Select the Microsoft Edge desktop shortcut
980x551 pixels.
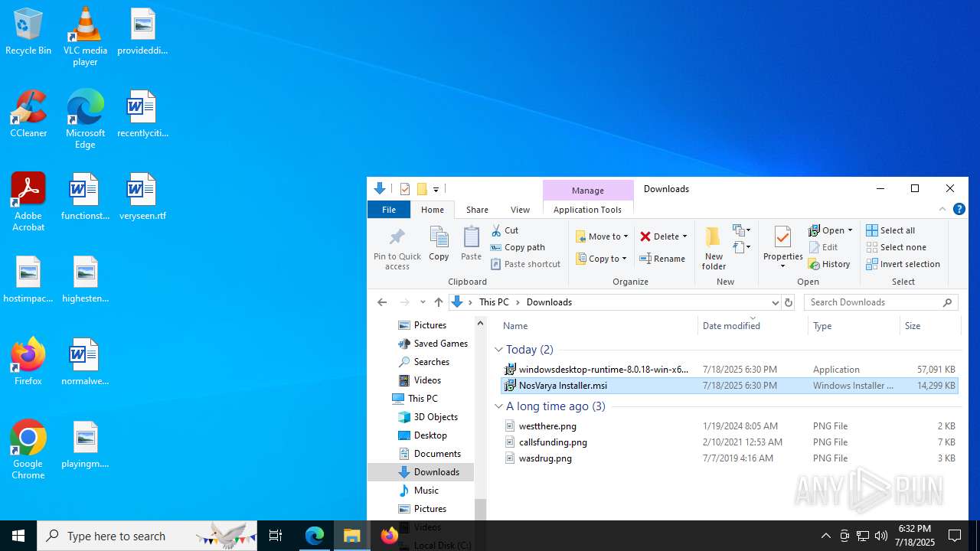(85, 119)
